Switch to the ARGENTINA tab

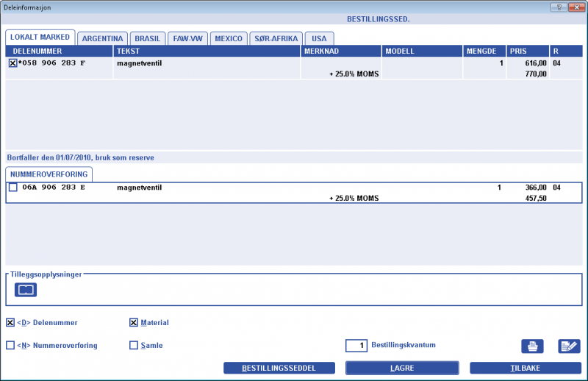point(102,38)
